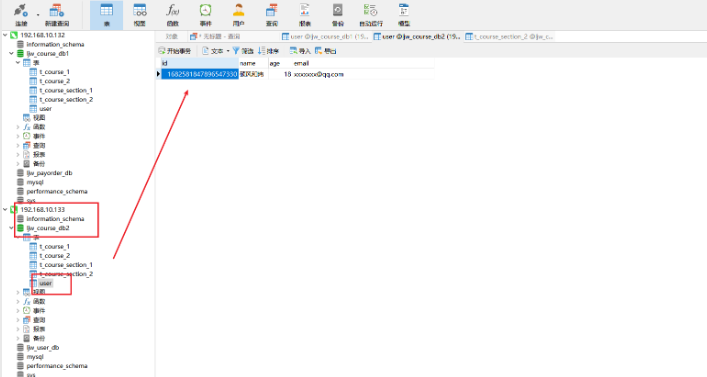The image size is (707, 377).
Task: Open the Connection (连接) toolbar button
Action: pyautogui.click(x=21, y=15)
